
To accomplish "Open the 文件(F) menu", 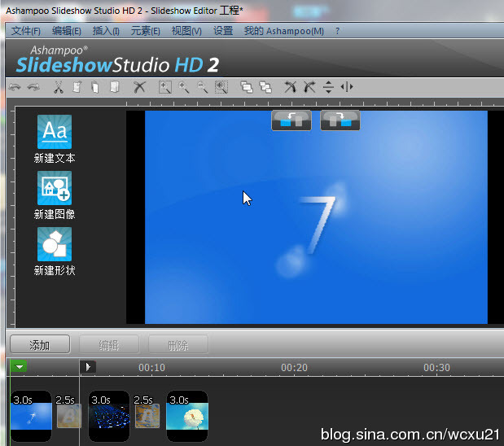I will pyautogui.click(x=26, y=31).
